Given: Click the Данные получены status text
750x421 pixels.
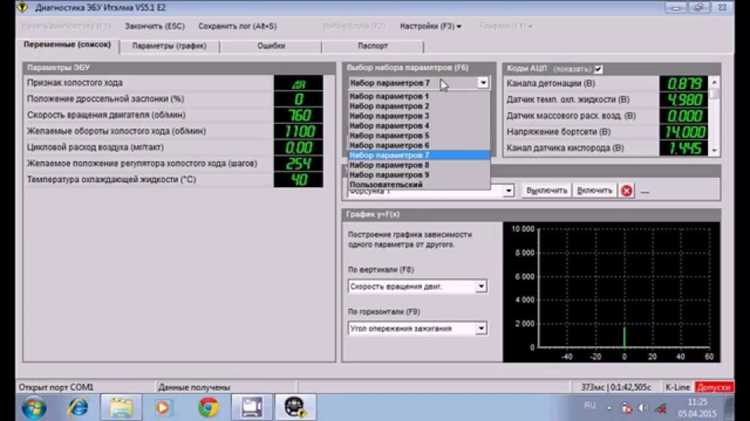Looking at the screenshot, I should click(194, 388).
